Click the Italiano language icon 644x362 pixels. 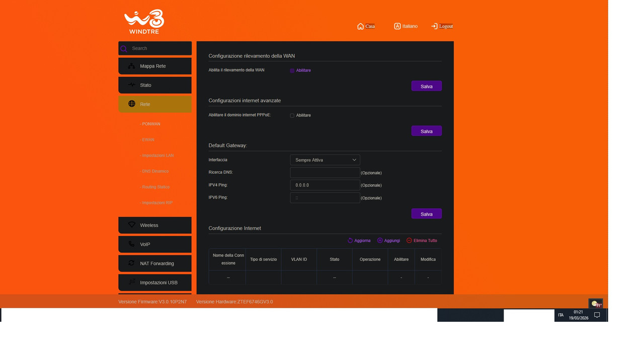[397, 26]
